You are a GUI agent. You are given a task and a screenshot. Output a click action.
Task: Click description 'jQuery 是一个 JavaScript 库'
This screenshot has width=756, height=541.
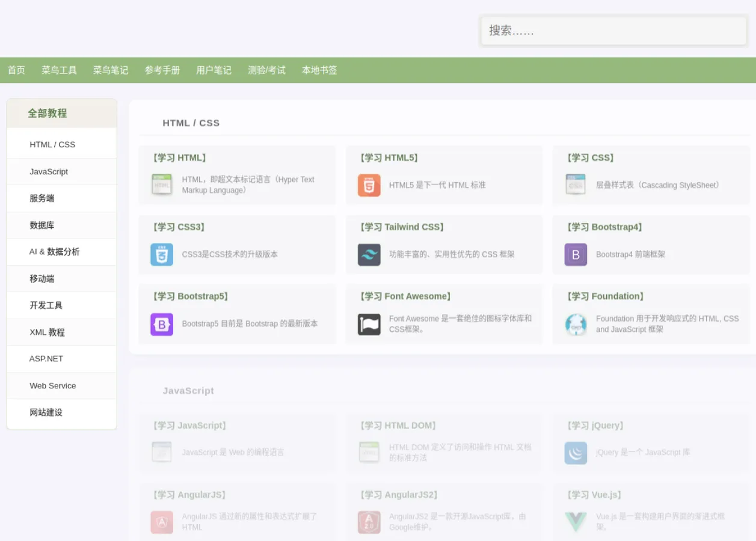tap(643, 452)
